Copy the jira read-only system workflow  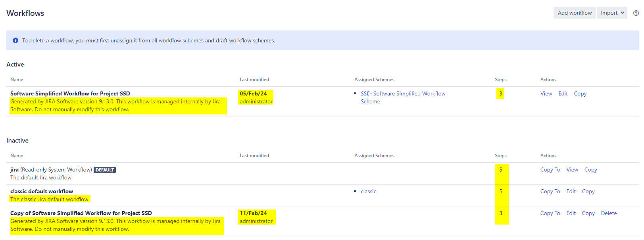[x=590, y=170]
